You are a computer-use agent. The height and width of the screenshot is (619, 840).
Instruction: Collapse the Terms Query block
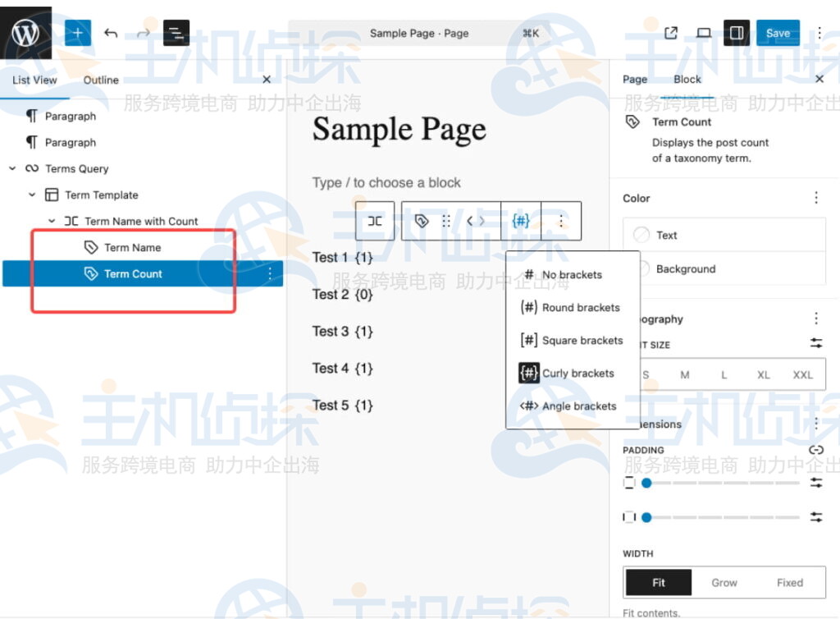coord(12,168)
